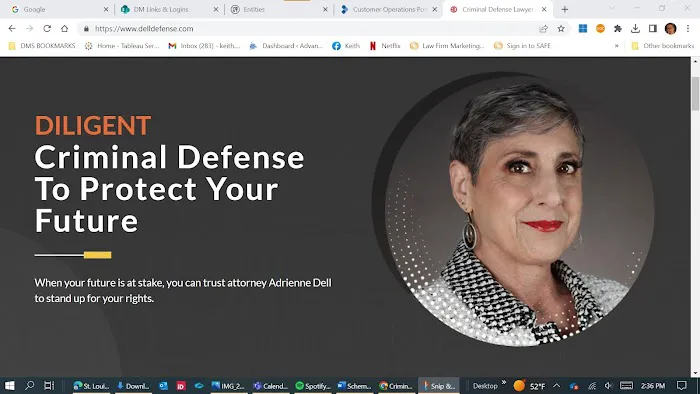
Task: Open the red ID taskbar app
Action: 181,386
